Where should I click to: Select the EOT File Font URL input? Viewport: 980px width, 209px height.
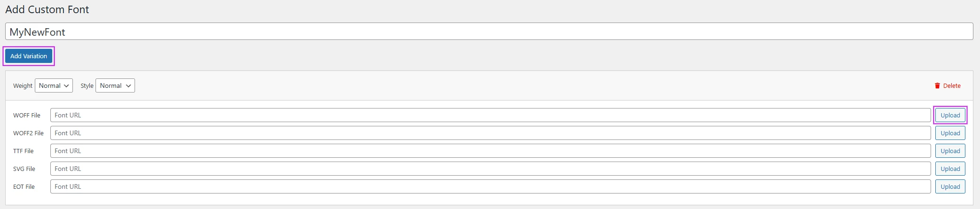click(490, 186)
